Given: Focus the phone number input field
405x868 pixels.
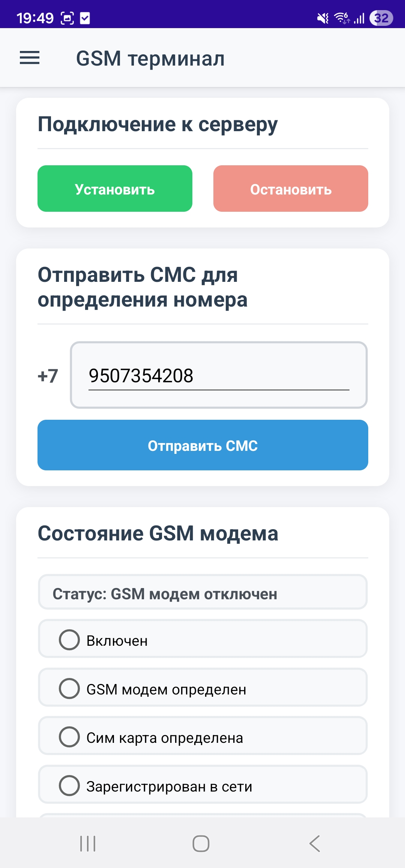Looking at the screenshot, I should pyautogui.click(x=219, y=375).
